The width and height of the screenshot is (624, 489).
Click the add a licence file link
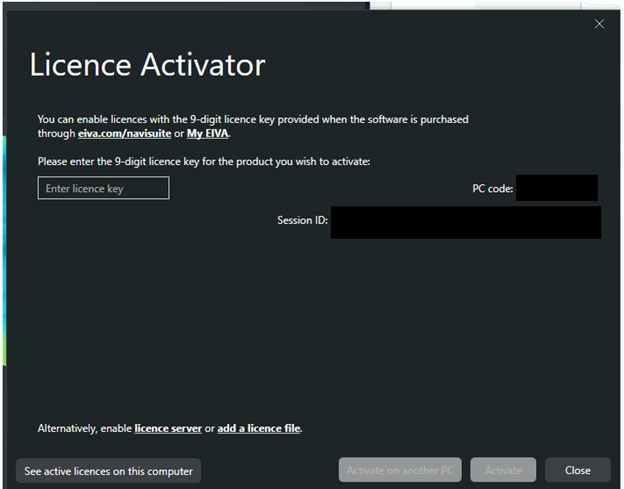[x=259, y=429]
